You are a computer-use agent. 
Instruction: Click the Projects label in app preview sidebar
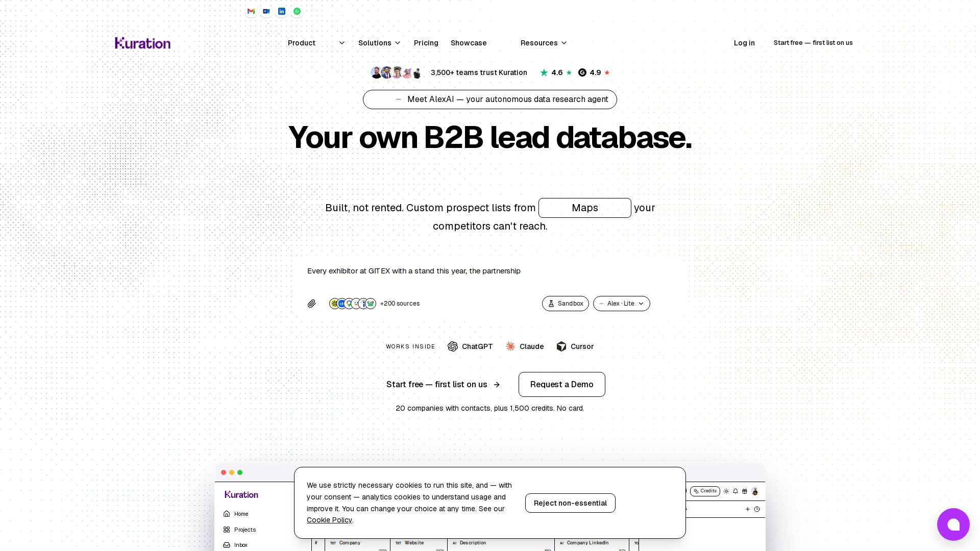245,530
